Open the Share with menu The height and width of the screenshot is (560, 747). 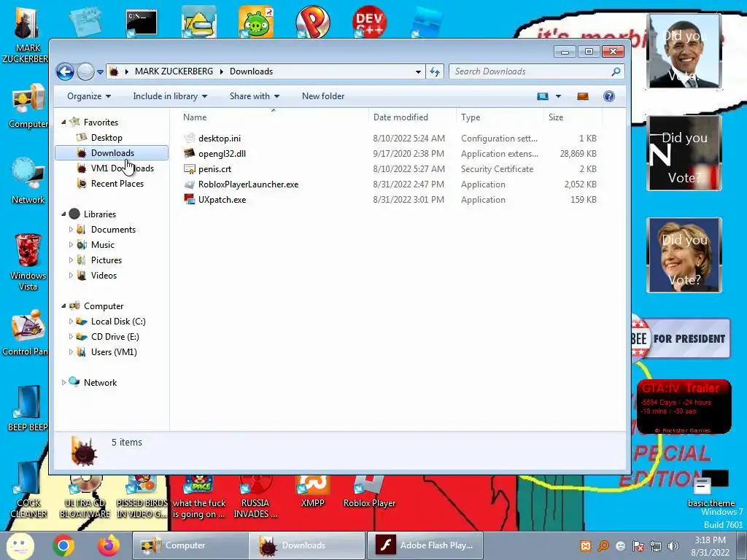pyautogui.click(x=255, y=96)
